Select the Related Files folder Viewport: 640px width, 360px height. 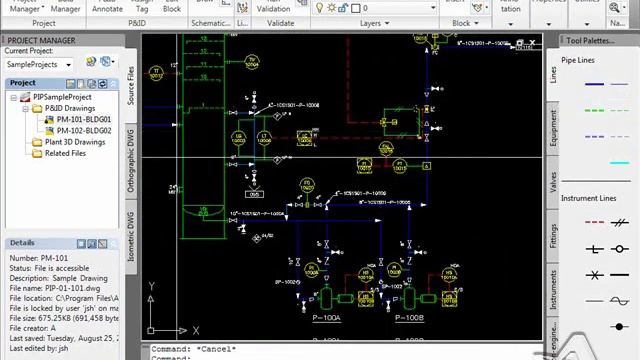click(x=59, y=153)
